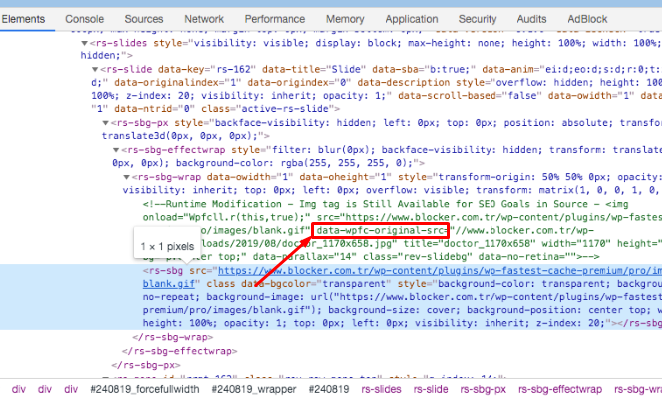This screenshot has width=662, height=397.
Task: Switch to the Network tab
Action: click(204, 19)
